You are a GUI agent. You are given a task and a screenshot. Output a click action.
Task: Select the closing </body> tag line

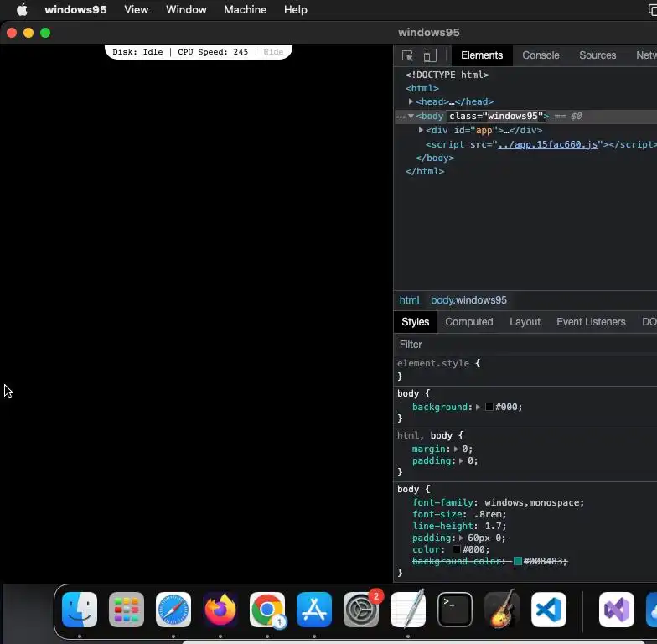[434, 158]
